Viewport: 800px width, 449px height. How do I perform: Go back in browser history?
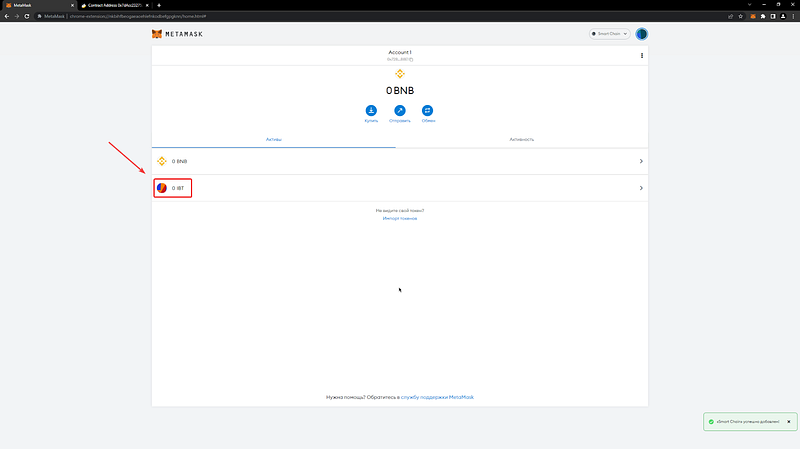(x=7, y=16)
